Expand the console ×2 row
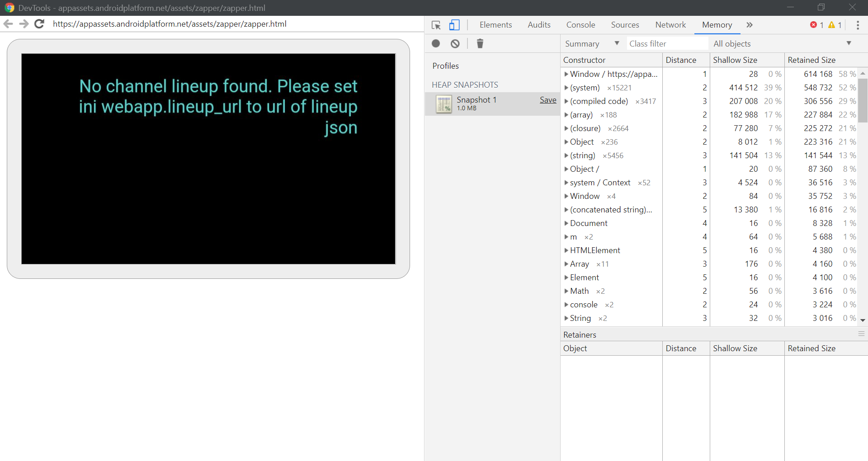 click(566, 305)
